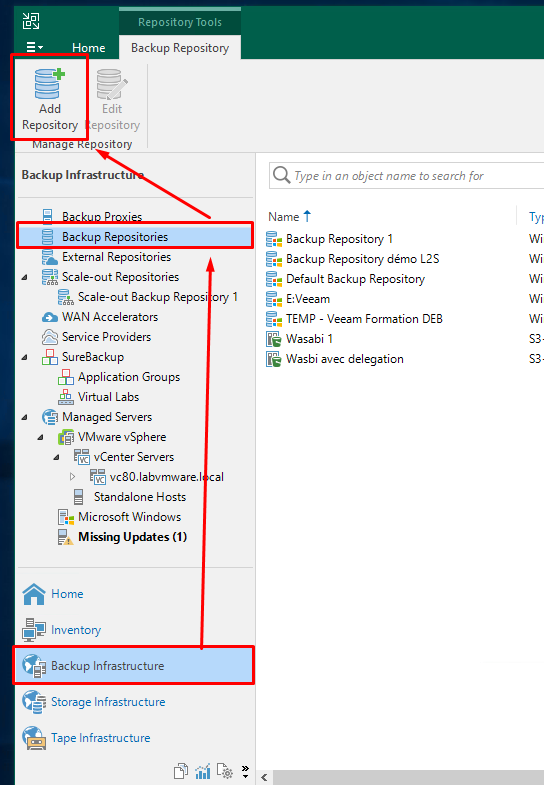This screenshot has width=544, height=785.
Task: Click the External Repositories cloud icon
Action: [x=50, y=257]
